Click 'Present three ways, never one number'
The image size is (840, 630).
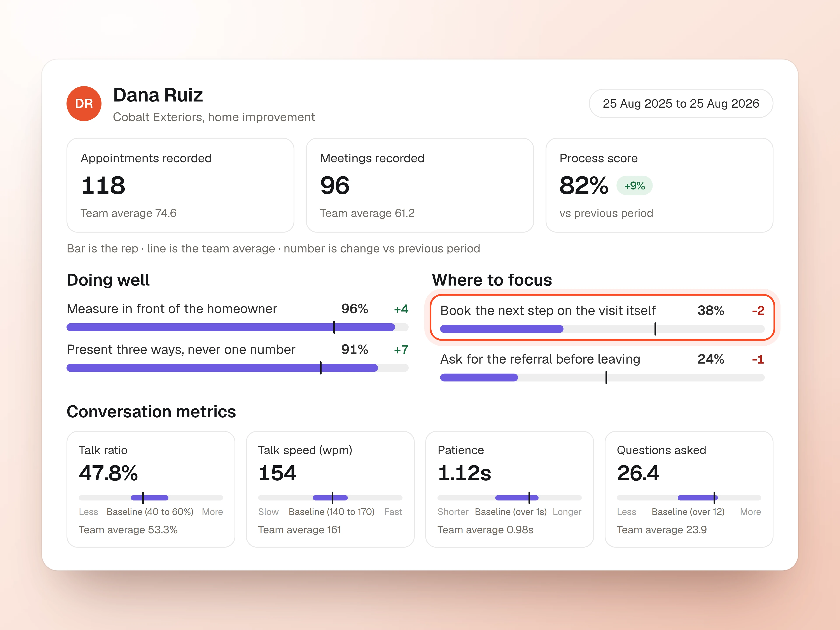click(181, 349)
